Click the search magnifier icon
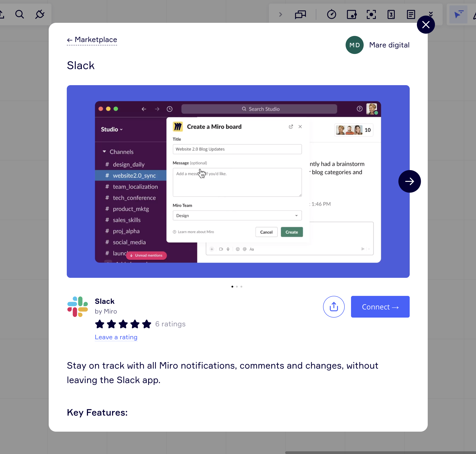The image size is (476, 454). pyautogui.click(x=20, y=14)
